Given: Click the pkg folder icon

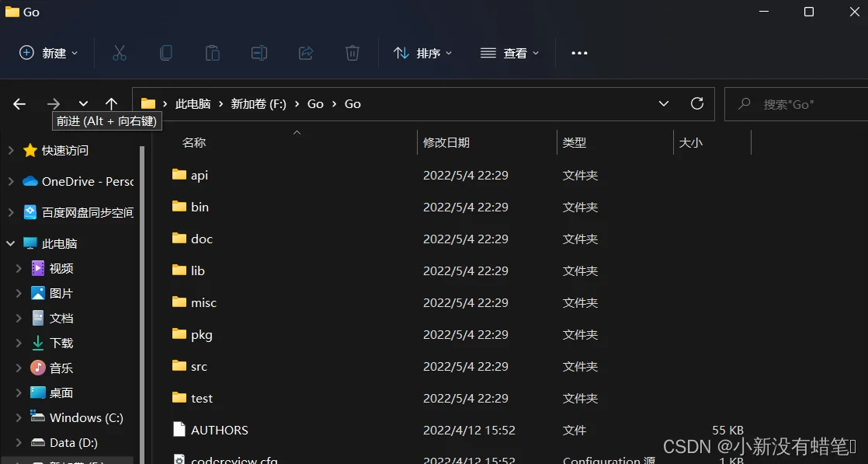Looking at the screenshot, I should [179, 334].
